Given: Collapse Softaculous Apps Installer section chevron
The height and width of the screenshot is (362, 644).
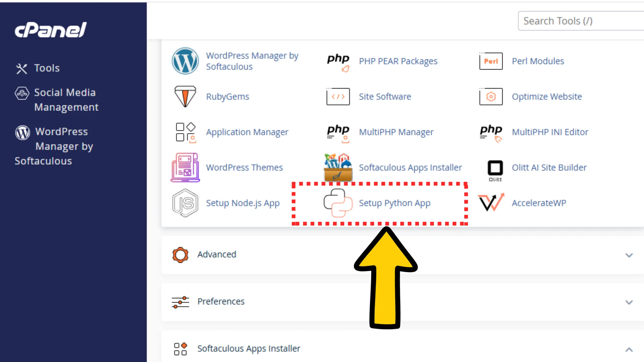Looking at the screenshot, I should pyautogui.click(x=629, y=349).
